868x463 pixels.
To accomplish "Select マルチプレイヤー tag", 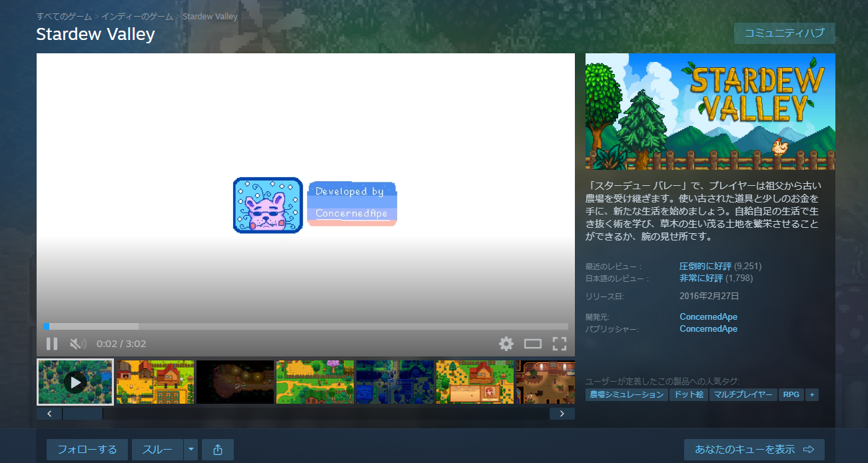I will [743, 394].
